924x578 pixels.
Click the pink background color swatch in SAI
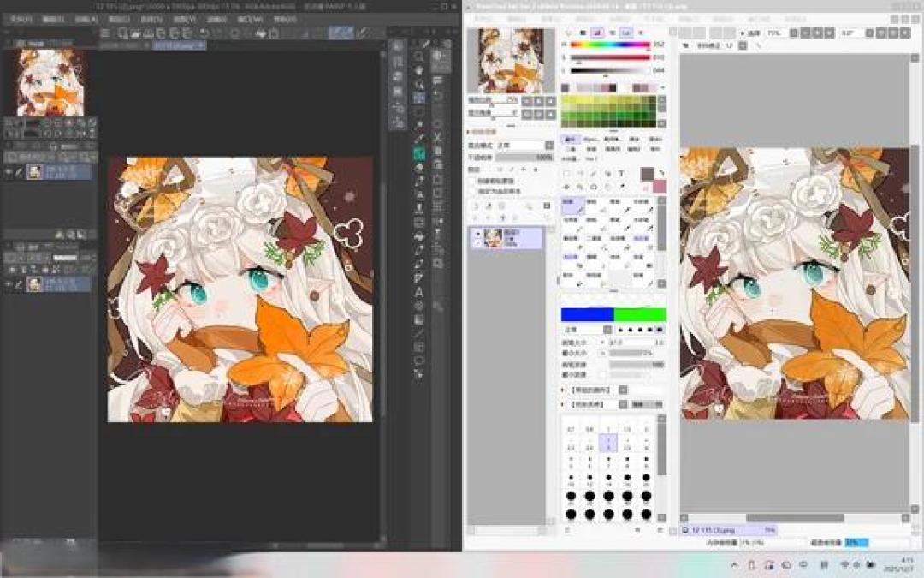(660, 187)
